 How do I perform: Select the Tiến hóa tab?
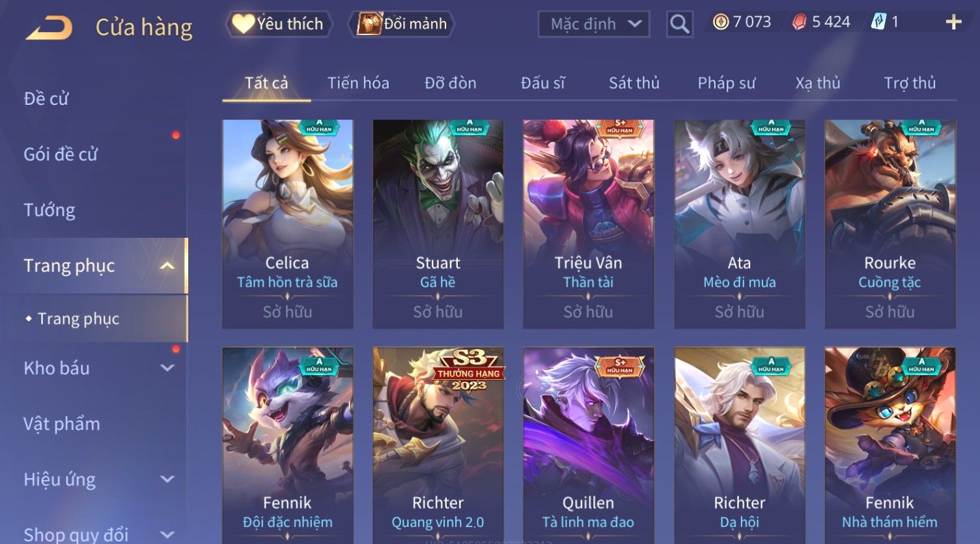358,83
